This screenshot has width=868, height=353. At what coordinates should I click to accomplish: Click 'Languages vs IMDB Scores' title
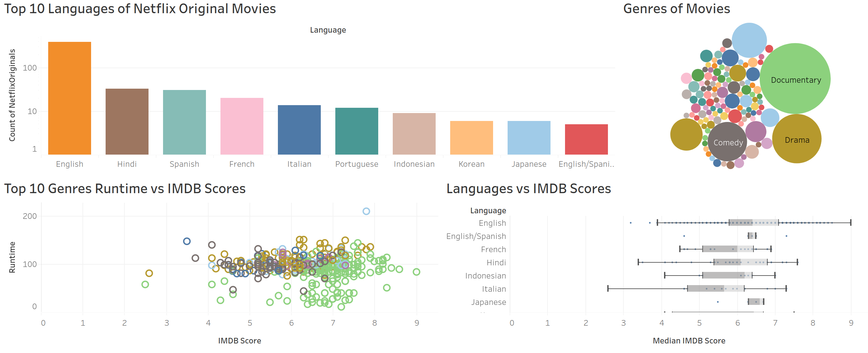click(x=528, y=189)
